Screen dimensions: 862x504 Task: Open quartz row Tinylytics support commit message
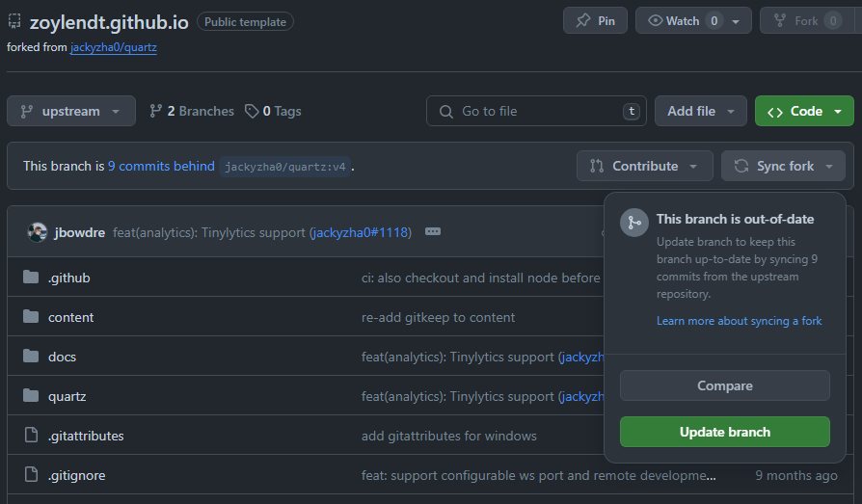click(458, 396)
